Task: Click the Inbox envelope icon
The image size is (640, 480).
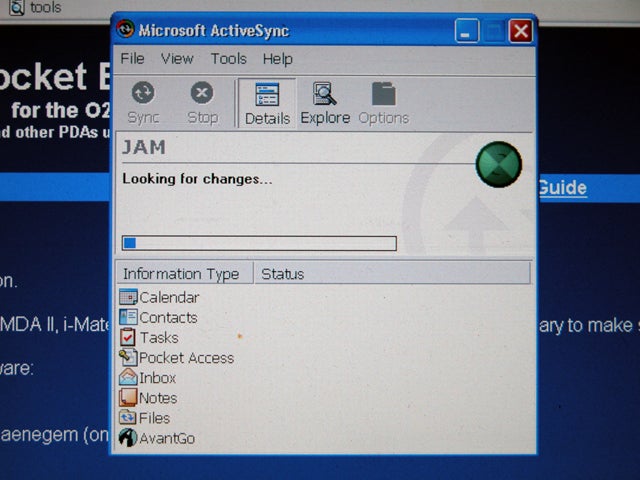Action: 128,377
